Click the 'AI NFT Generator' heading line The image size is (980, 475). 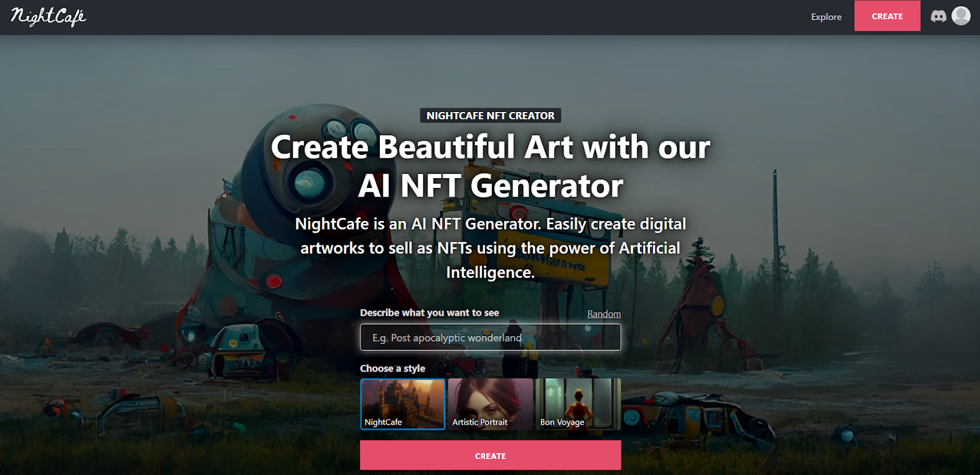491,185
